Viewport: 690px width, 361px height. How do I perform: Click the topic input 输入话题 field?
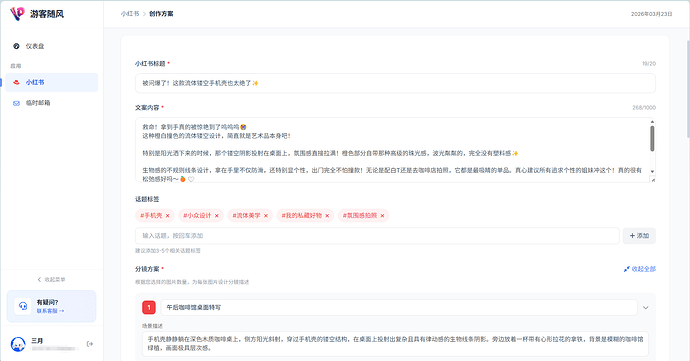click(x=377, y=236)
